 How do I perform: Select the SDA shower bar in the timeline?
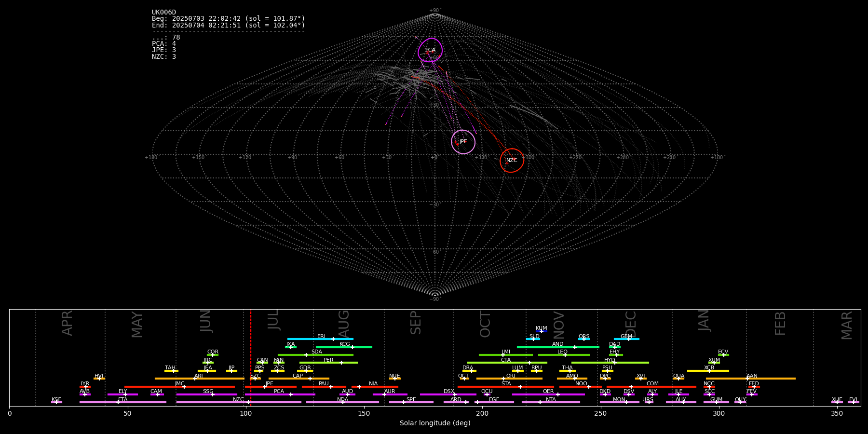[x=315, y=355]
